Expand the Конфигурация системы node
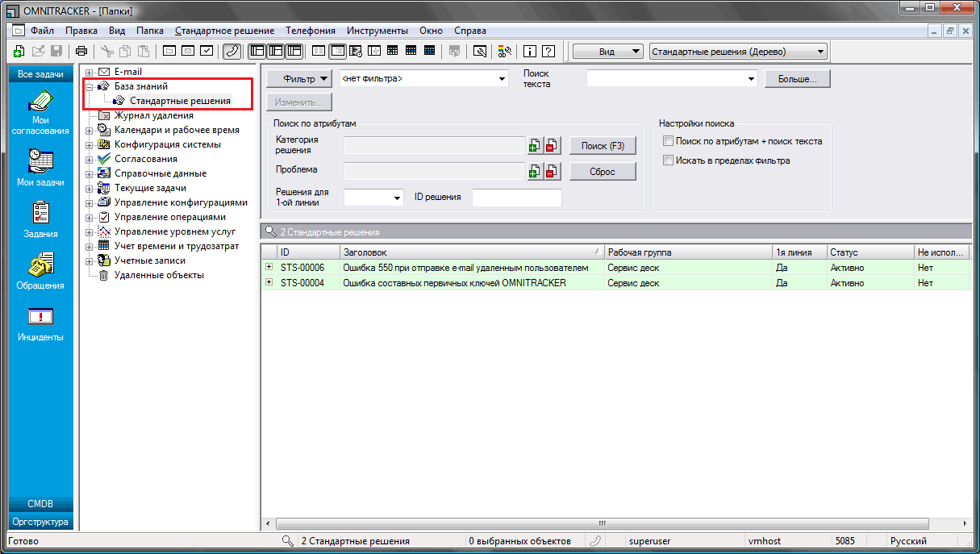The height and width of the screenshot is (554, 980). (90, 145)
